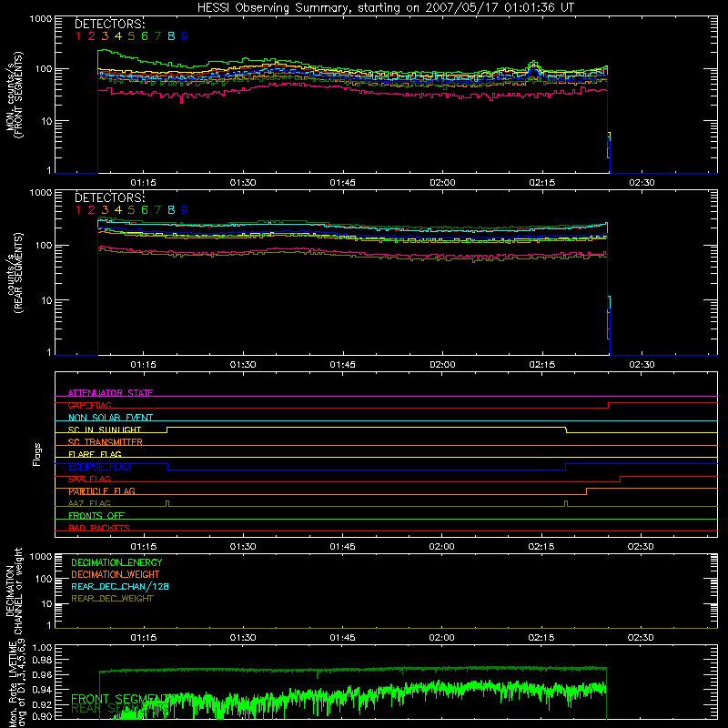
Task: Click the BAD_PACKETS flag label
Action: pyautogui.click(x=99, y=528)
